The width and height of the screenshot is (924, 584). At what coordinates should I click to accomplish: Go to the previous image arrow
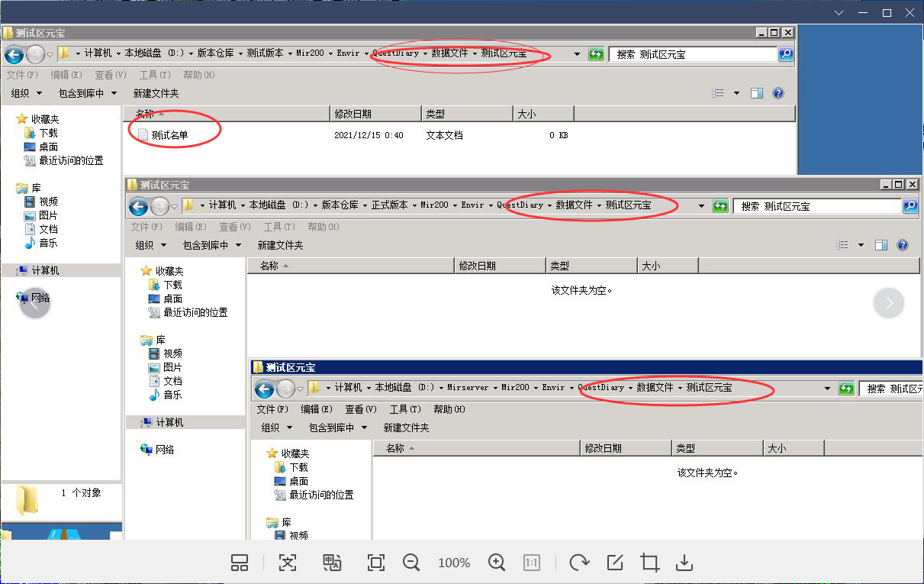tap(35, 303)
